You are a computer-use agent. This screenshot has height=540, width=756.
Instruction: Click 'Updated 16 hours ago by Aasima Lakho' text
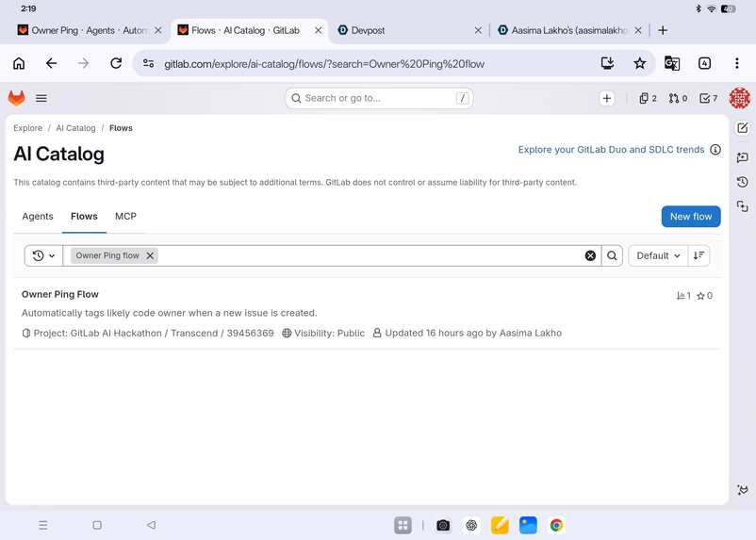[x=473, y=334]
